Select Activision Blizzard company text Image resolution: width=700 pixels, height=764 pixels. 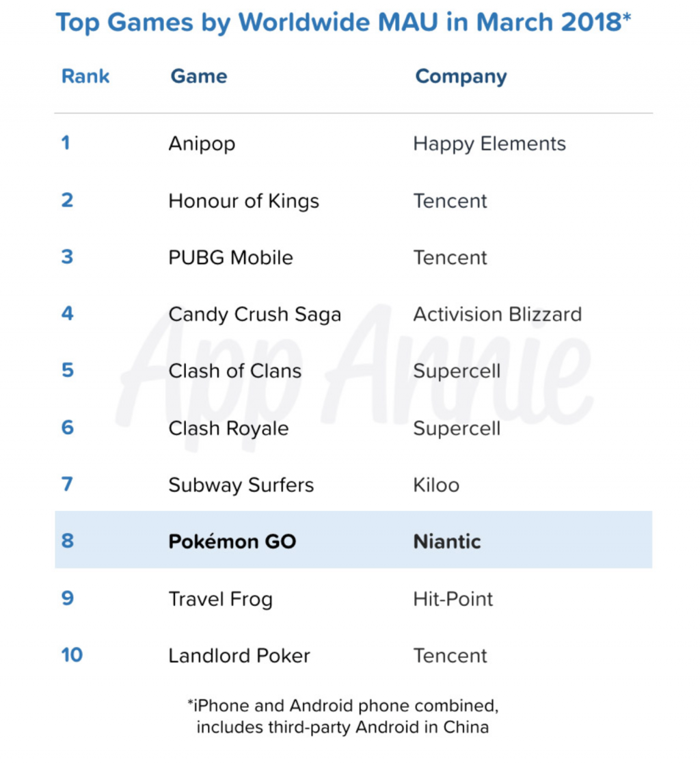(x=498, y=314)
